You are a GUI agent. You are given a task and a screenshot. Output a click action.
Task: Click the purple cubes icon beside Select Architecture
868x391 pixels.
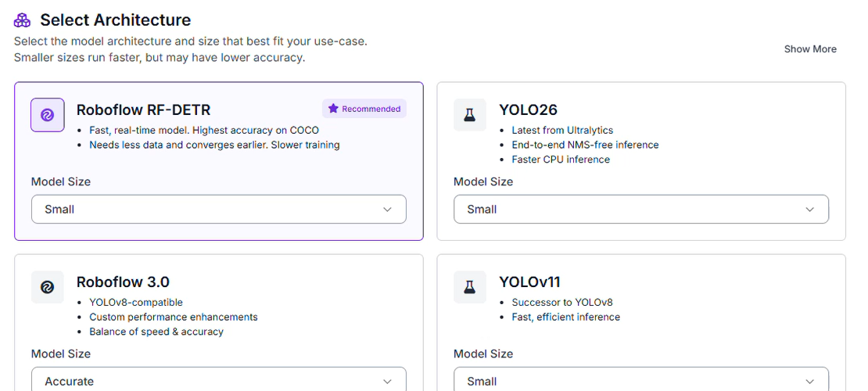pyautogui.click(x=22, y=20)
